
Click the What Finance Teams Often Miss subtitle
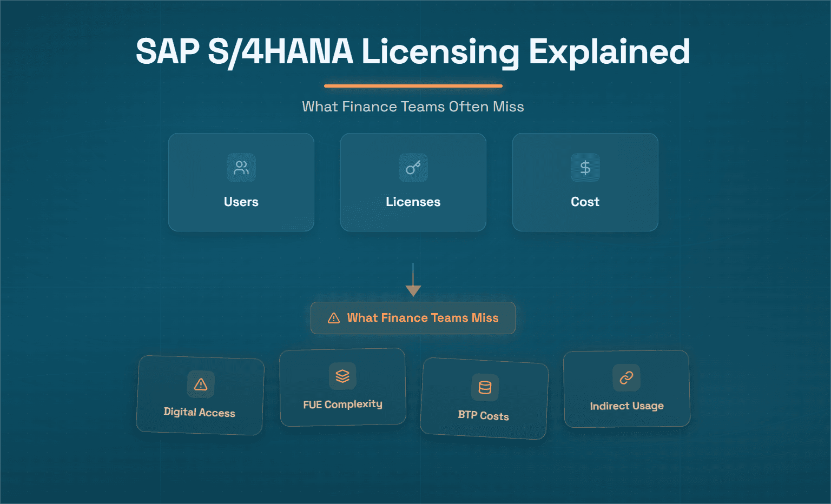coord(413,107)
